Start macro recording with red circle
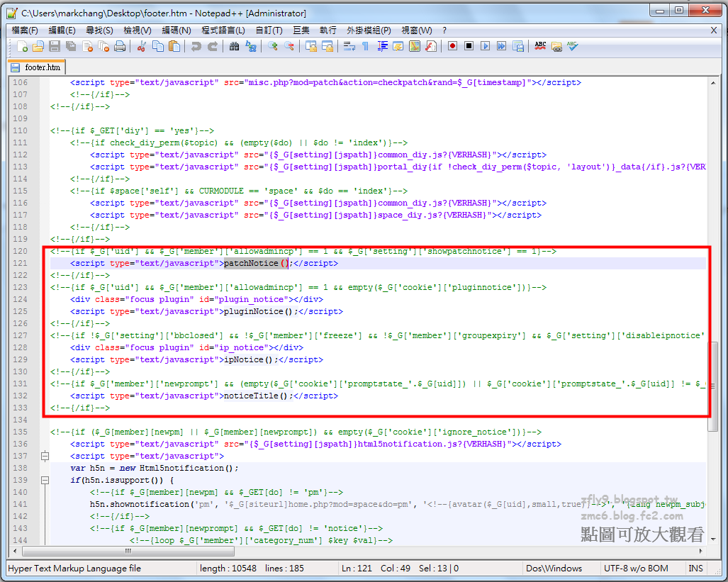The height and width of the screenshot is (582, 728). pos(453,46)
